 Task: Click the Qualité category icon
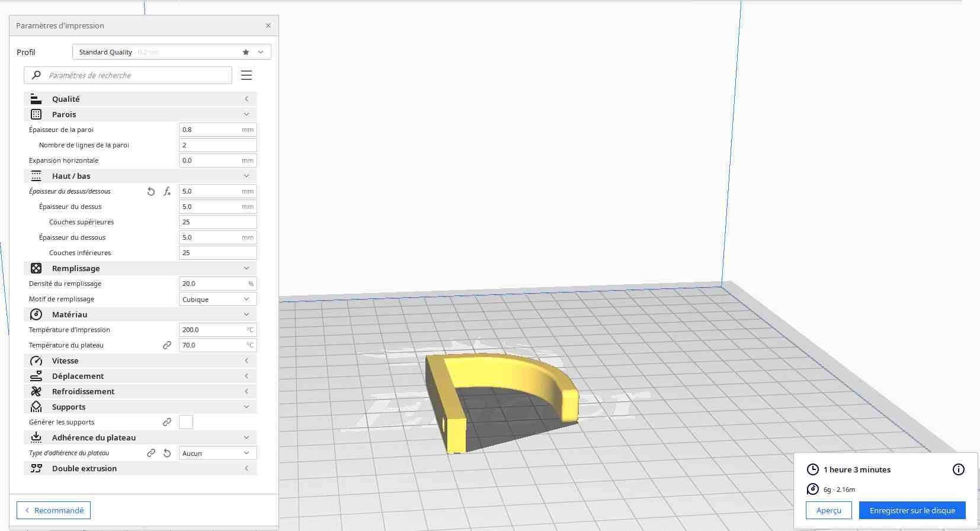click(36, 99)
